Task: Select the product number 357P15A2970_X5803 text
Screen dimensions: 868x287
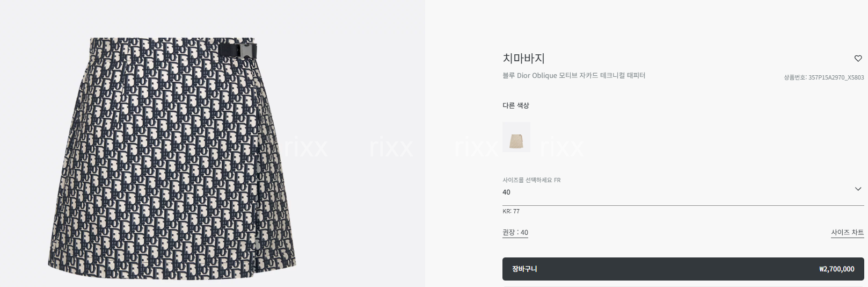Action: [836, 77]
